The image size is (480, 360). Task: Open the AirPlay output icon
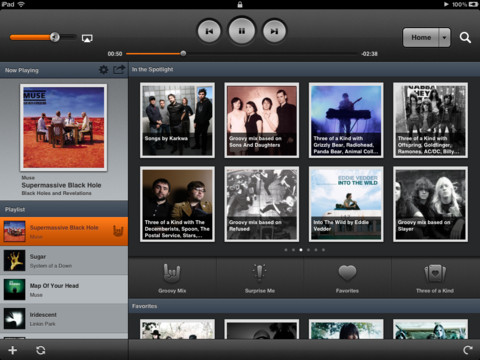coord(87,38)
